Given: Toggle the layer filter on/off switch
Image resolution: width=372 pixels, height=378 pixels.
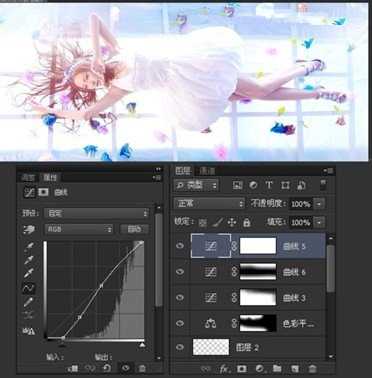Looking at the screenshot, I should [322, 185].
